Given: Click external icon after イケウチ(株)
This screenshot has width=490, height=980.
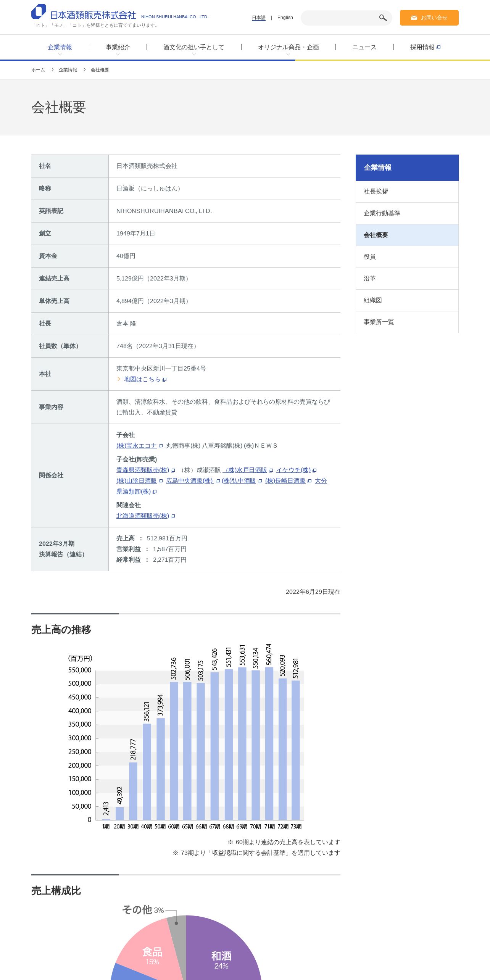Looking at the screenshot, I should pyautogui.click(x=314, y=470).
